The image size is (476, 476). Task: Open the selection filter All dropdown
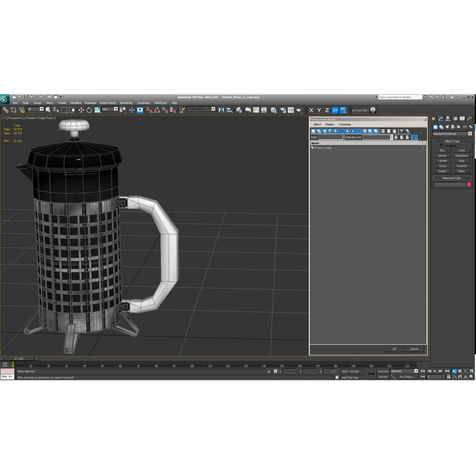pyautogui.click(x=36, y=109)
